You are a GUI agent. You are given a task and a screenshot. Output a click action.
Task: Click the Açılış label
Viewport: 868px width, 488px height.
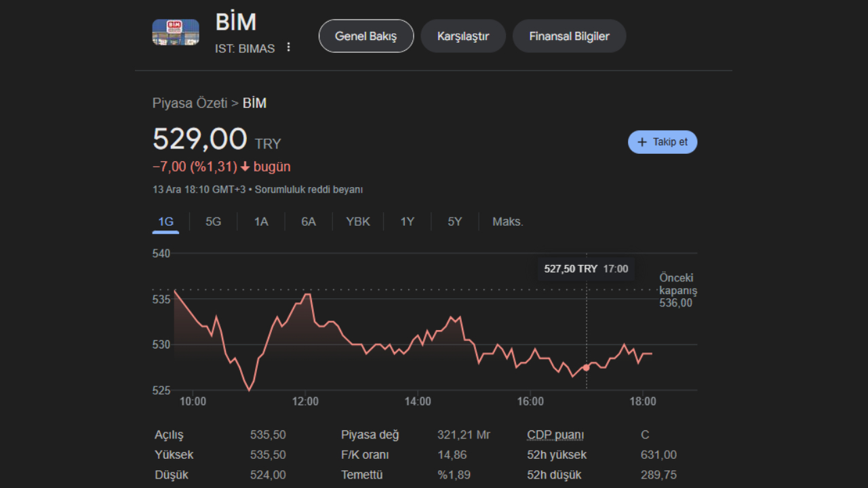[169, 435]
